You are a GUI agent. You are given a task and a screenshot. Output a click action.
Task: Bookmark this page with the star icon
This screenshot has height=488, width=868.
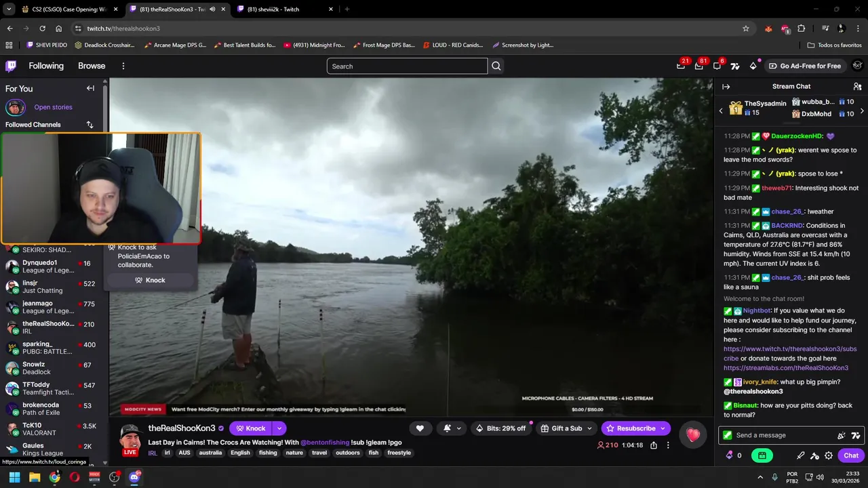746,28
